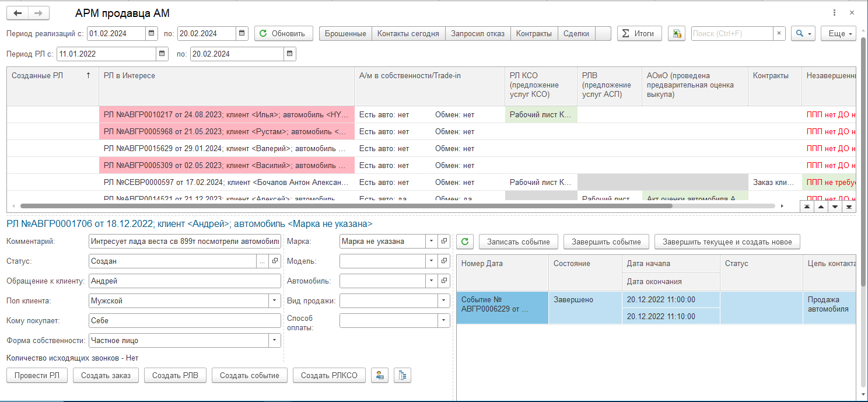
Task: Go back with the left arrow button
Action: tap(17, 13)
